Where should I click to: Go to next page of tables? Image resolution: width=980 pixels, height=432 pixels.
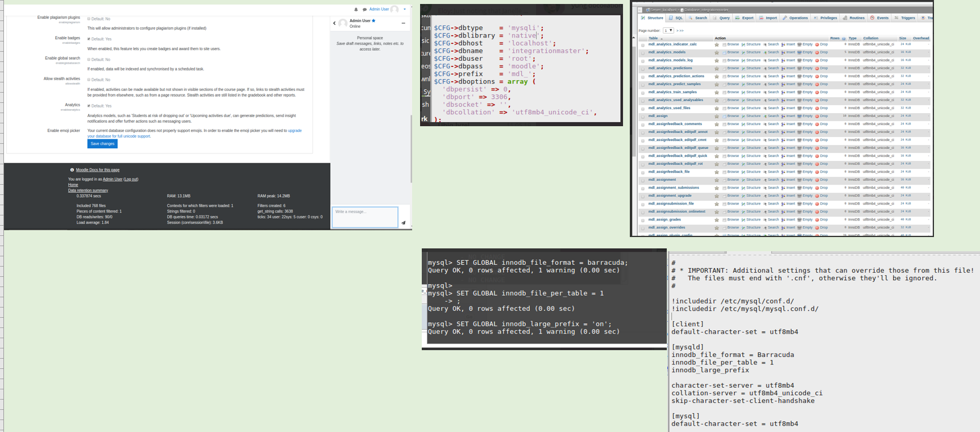[x=678, y=31]
